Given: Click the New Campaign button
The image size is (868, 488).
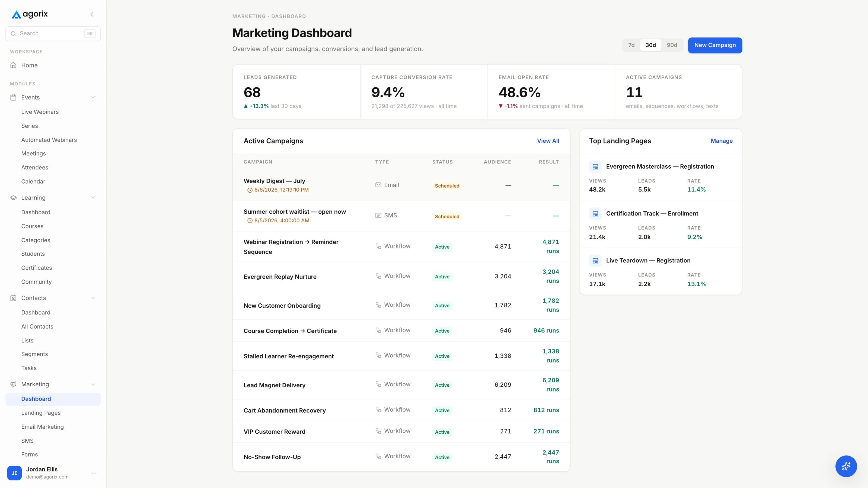Looking at the screenshot, I should [x=715, y=45].
